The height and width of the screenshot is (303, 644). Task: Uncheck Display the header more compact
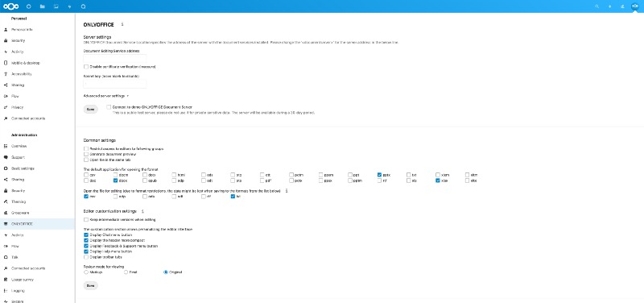(x=86, y=240)
